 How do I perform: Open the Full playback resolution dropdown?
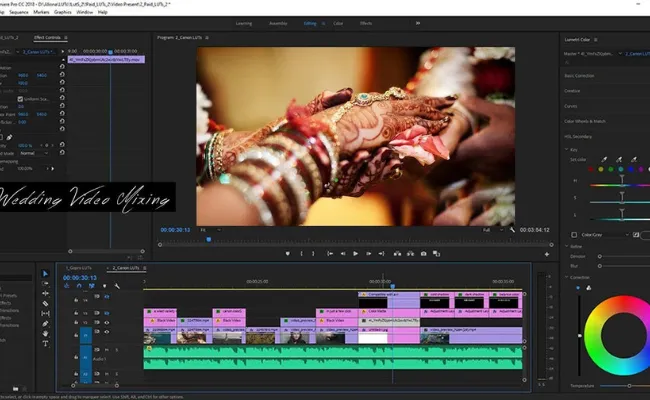[x=493, y=230]
